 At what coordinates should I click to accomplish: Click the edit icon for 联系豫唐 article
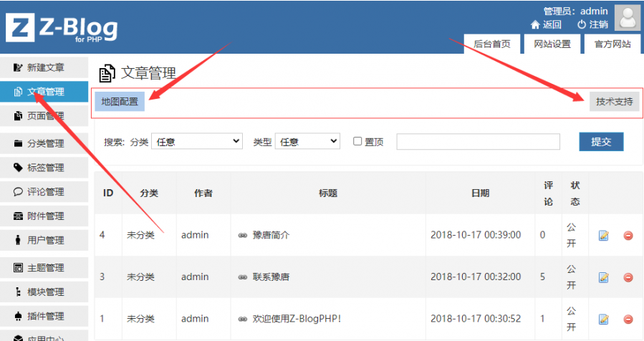coord(603,277)
